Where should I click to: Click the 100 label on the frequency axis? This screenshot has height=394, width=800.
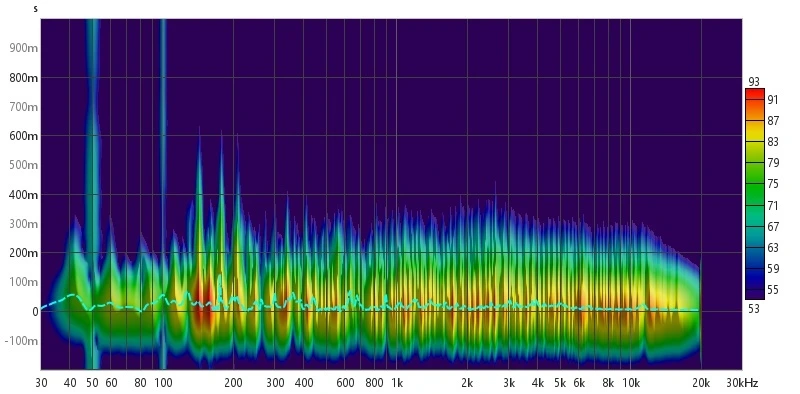[x=163, y=383]
